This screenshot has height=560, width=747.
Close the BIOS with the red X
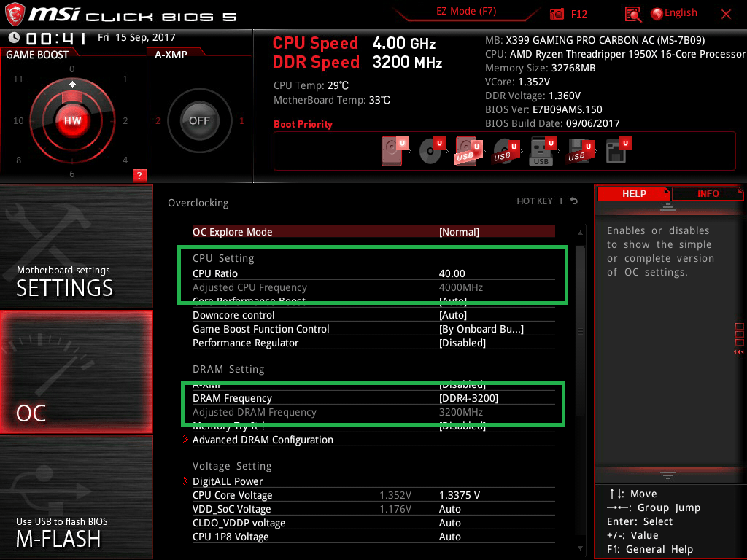(726, 15)
